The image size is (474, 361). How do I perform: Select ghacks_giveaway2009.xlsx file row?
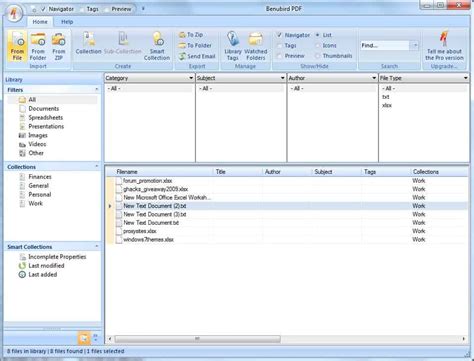click(287, 189)
